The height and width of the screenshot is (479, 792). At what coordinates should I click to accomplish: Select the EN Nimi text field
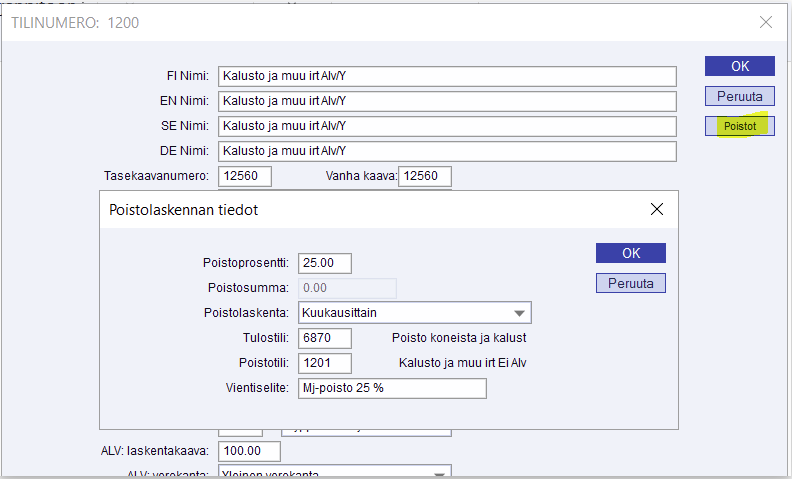[x=446, y=101]
